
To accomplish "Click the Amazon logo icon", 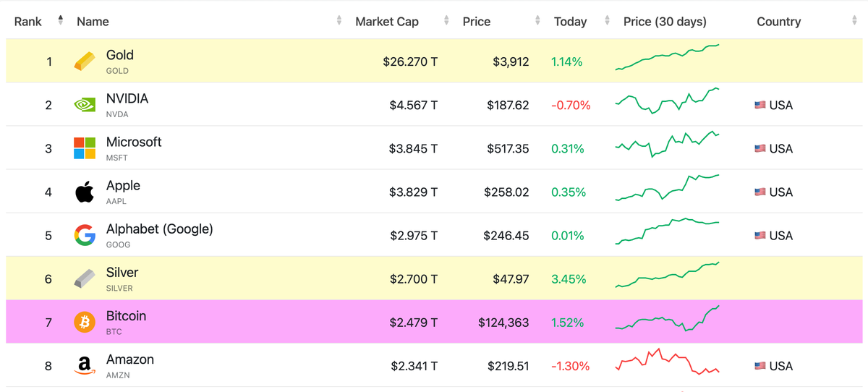I will click(85, 366).
